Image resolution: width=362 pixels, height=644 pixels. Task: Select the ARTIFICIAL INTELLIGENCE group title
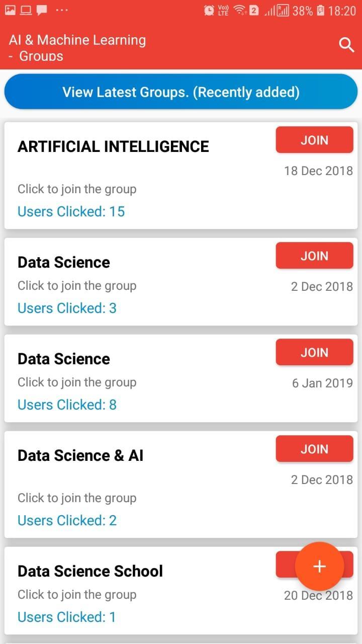113,147
